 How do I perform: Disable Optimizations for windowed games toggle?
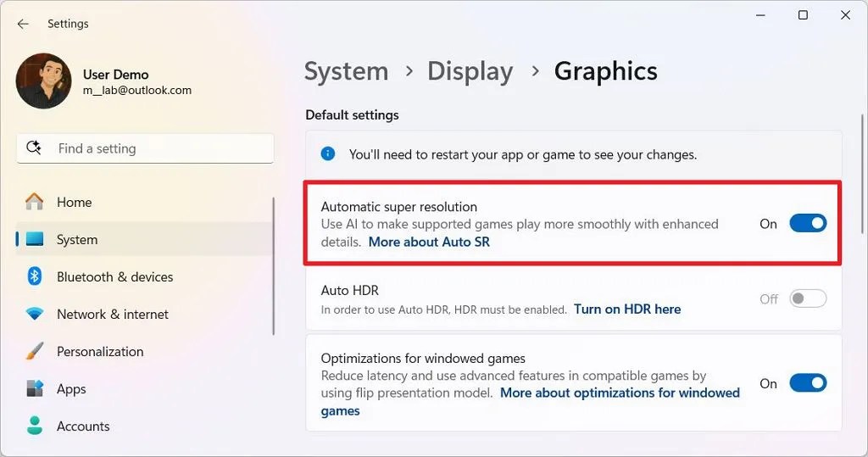click(x=808, y=382)
